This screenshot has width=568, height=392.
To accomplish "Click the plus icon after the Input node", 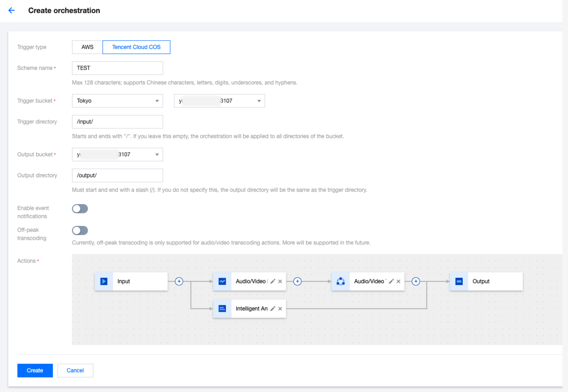I will point(179,281).
